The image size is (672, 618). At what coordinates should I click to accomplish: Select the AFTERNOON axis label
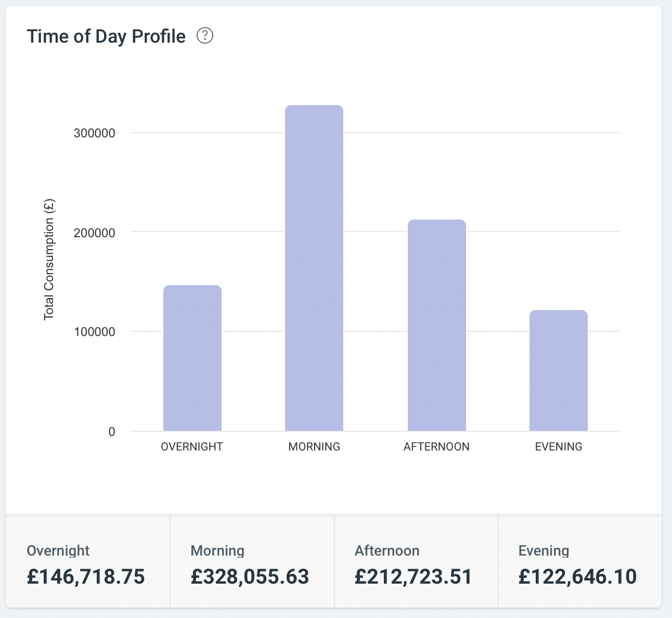point(436,447)
